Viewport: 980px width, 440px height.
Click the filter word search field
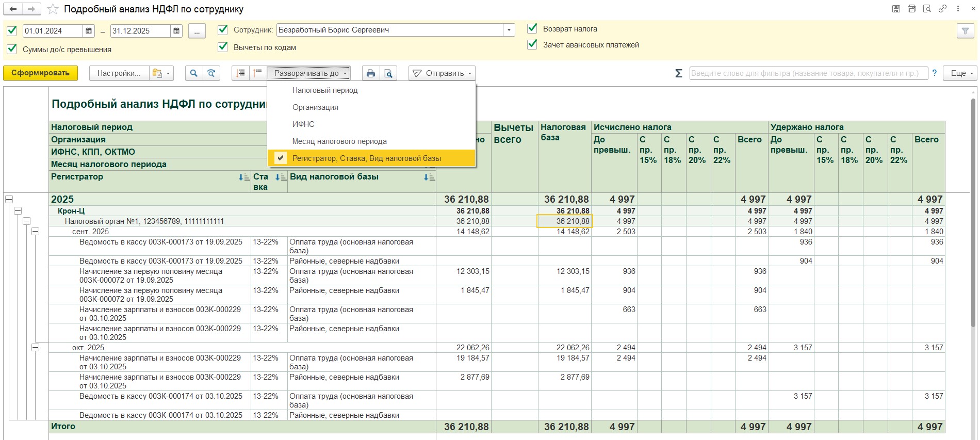pyautogui.click(x=808, y=73)
